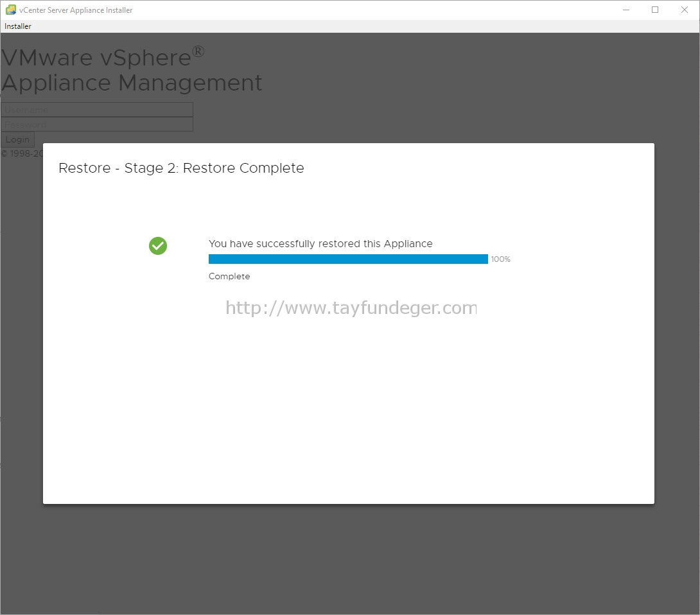The width and height of the screenshot is (700, 615).
Task: Maximize the installer window
Action: [x=655, y=10]
